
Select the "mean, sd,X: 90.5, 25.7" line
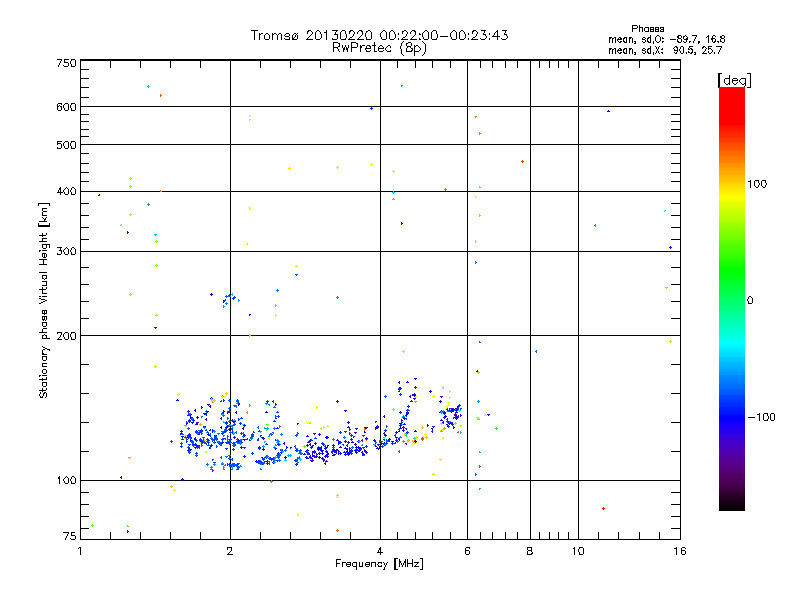point(665,50)
